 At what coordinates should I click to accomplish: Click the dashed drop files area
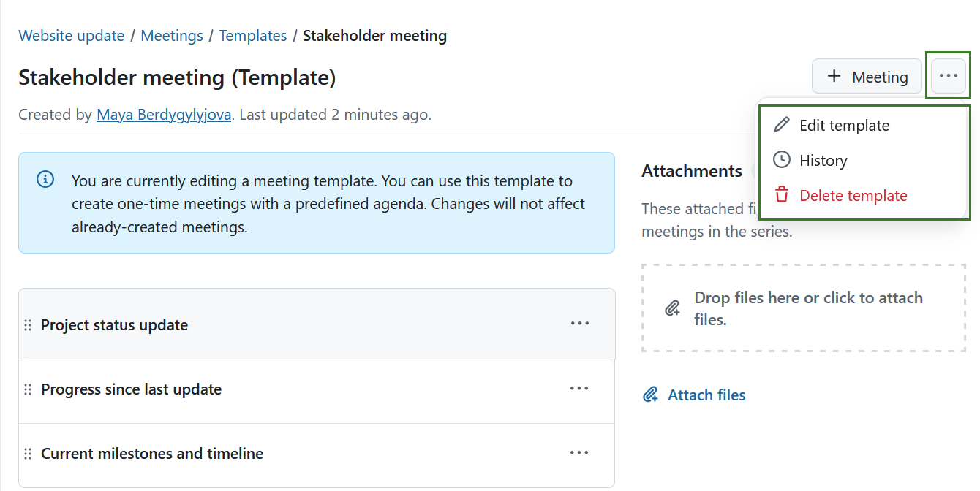coord(803,308)
